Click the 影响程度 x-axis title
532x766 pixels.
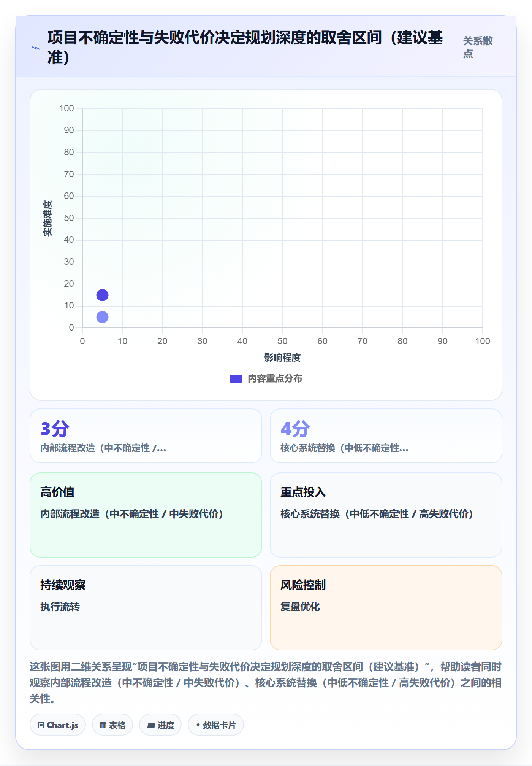point(282,358)
